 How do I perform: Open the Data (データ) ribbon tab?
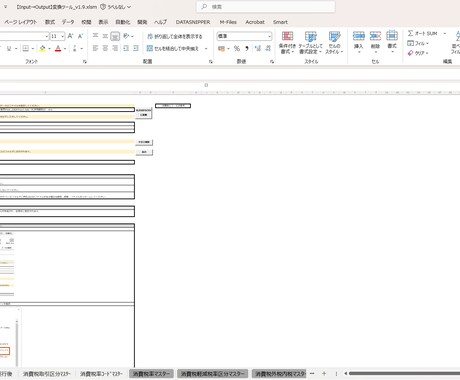click(68, 22)
